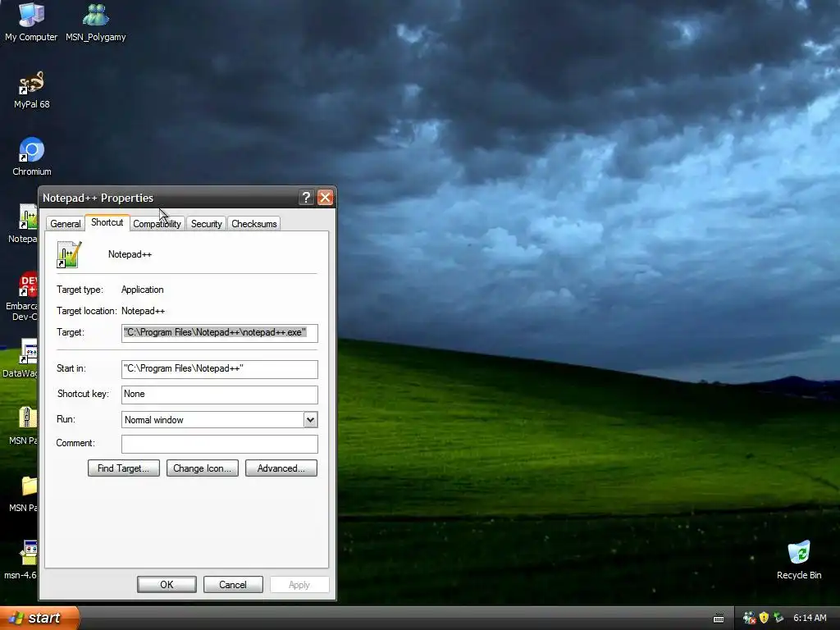Click the "Application" target type value
This screenshot has height=630, width=840.
tap(143, 290)
